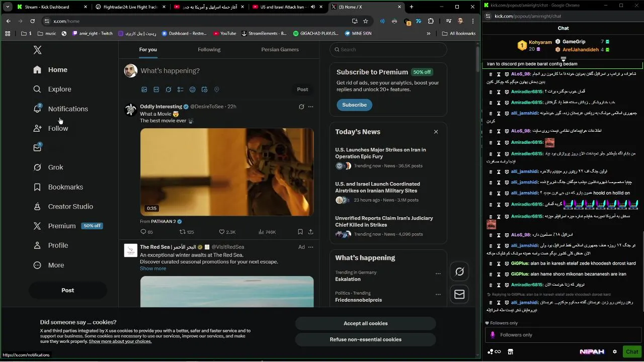Click the Subscribe button for Premium
The image size is (644, 362).
pos(354,105)
